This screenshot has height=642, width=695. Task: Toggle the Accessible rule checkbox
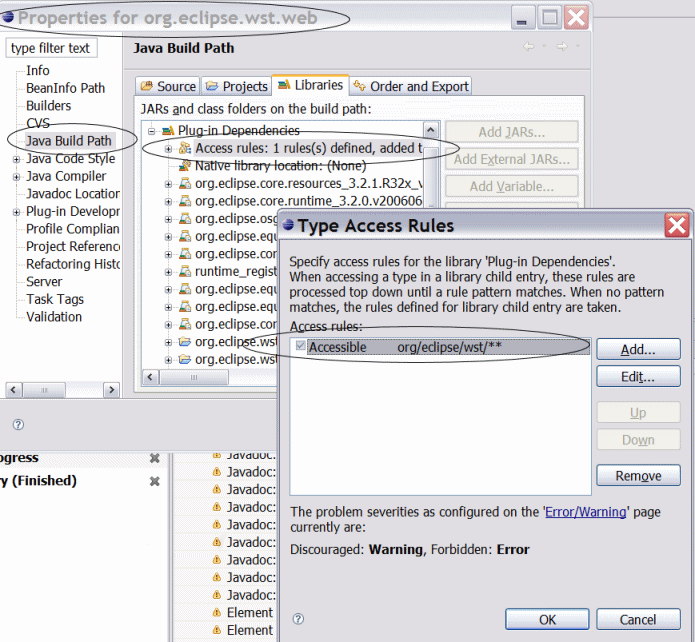[x=301, y=345]
